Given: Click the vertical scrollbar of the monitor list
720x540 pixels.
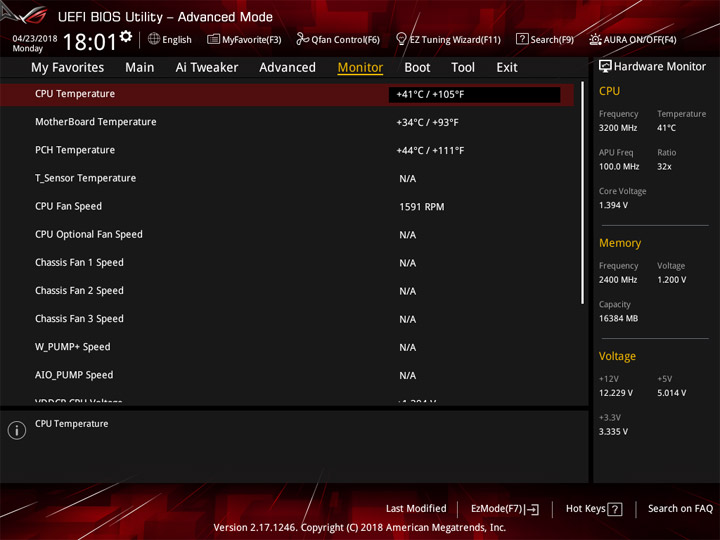Looking at the screenshot, I should 583,193.
